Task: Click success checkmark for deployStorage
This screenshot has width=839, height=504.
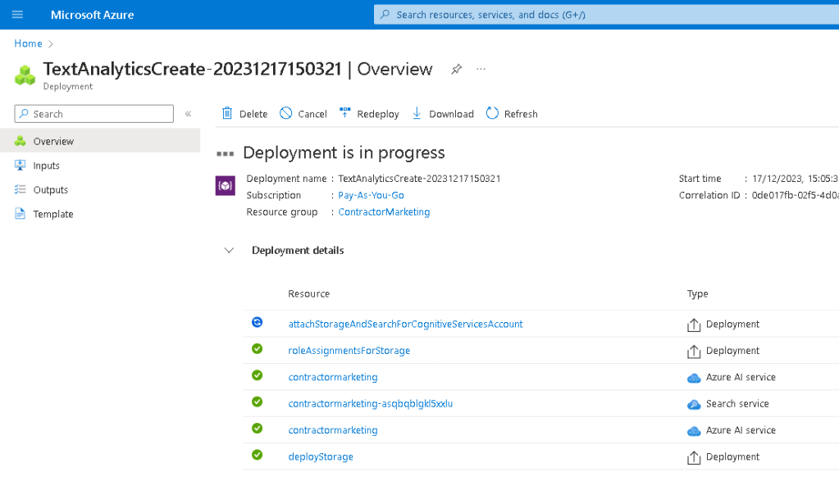Action: (x=258, y=454)
